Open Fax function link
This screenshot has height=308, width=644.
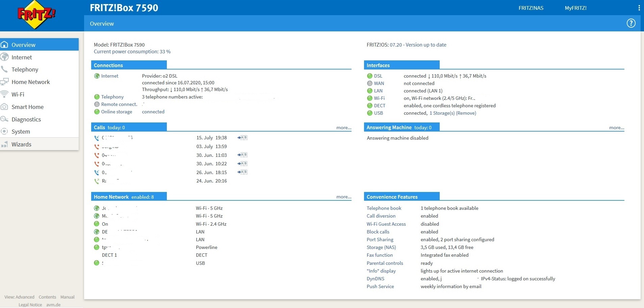pos(380,255)
